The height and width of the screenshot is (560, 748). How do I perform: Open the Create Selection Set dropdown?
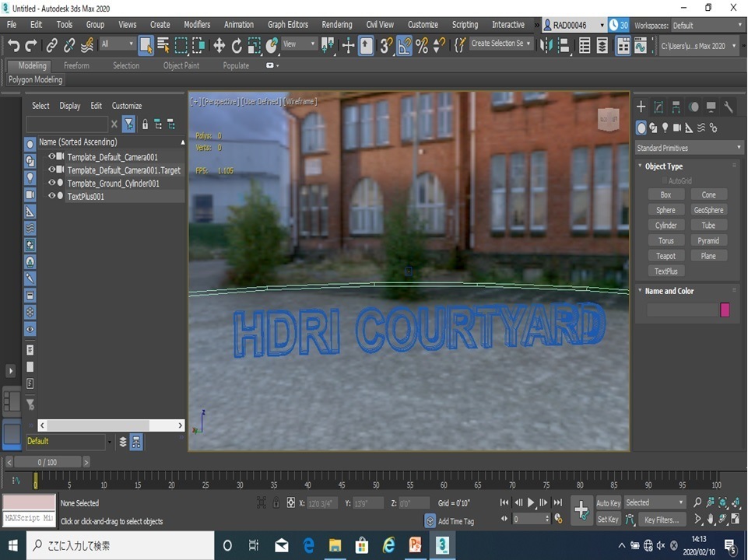(x=501, y=44)
